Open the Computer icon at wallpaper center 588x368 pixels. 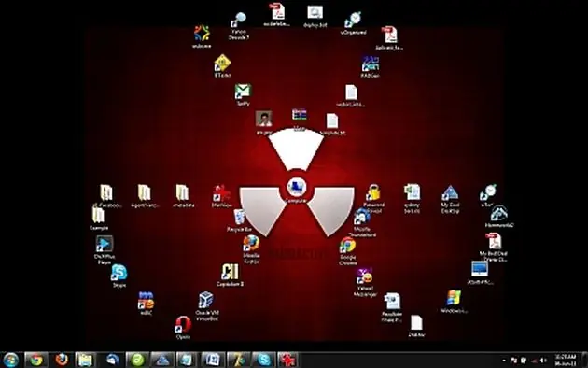coord(297,187)
